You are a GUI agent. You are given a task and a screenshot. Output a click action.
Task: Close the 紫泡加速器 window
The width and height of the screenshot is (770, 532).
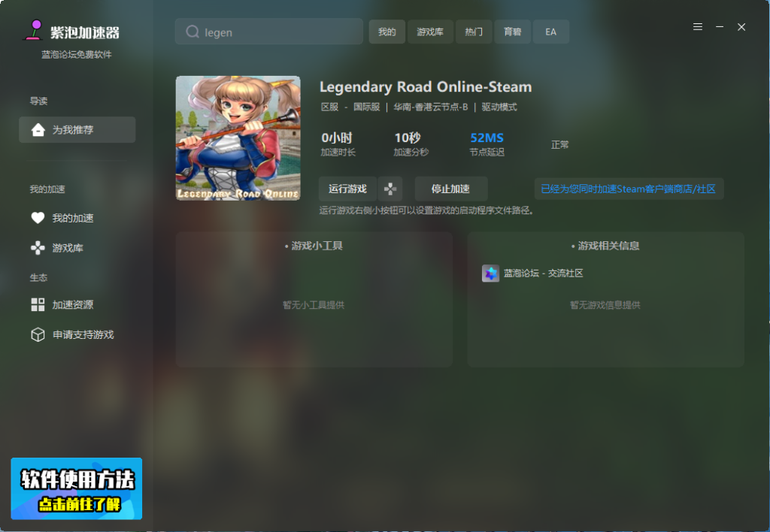pyautogui.click(x=741, y=27)
